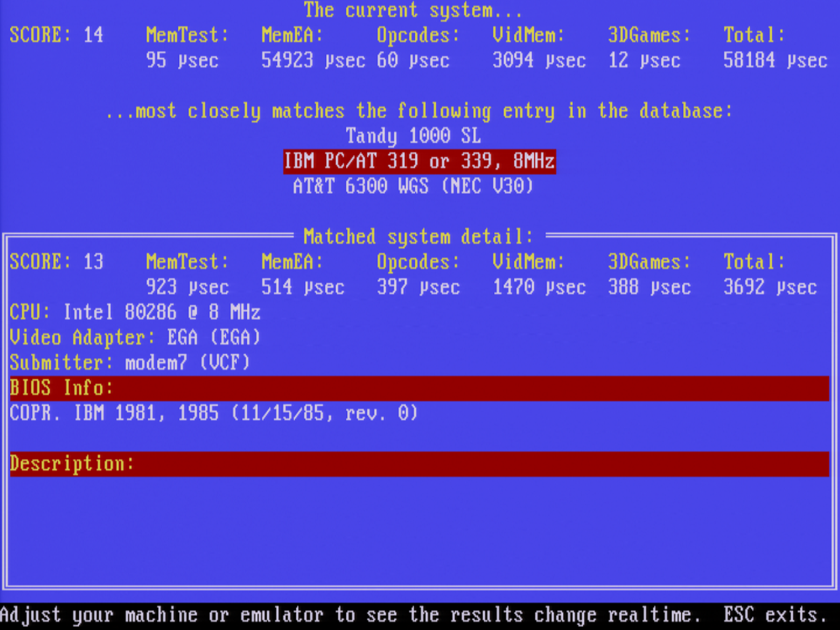Click the VidMem: header inside the matched detail box
Screen dimensions: 840x630
pos(529,262)
